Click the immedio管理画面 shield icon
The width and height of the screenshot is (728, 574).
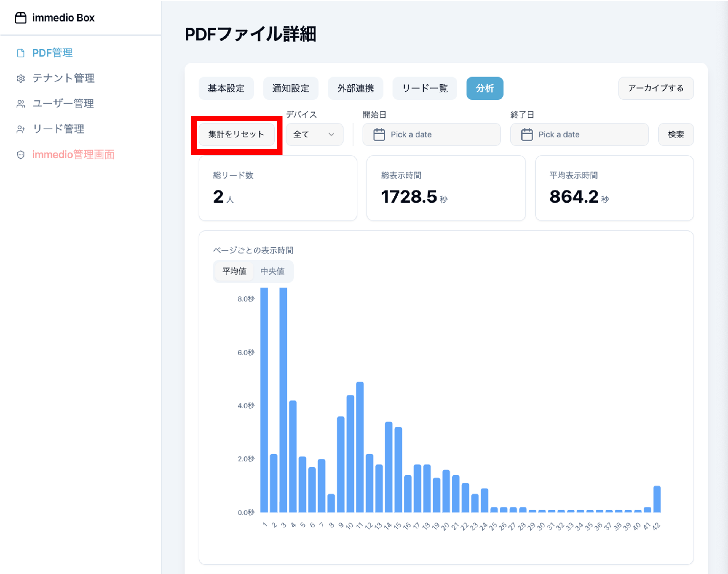21,155
